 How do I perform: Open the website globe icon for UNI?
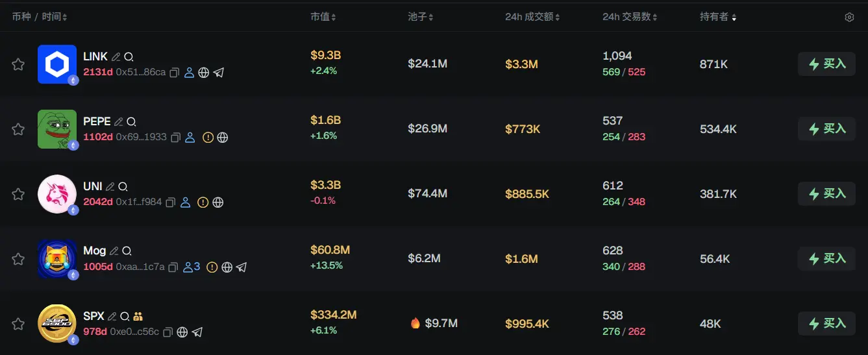[218, 202]
